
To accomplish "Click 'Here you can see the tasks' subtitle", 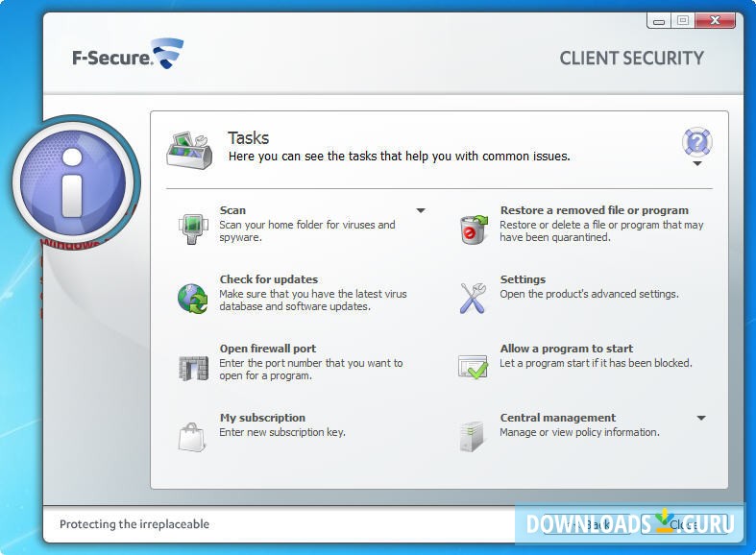I will pos(400,157).
